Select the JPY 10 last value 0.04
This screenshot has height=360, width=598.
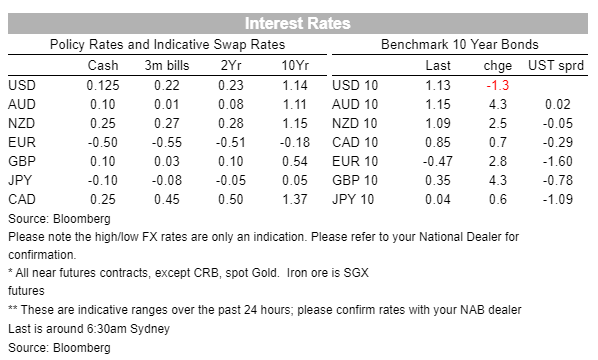438,199
